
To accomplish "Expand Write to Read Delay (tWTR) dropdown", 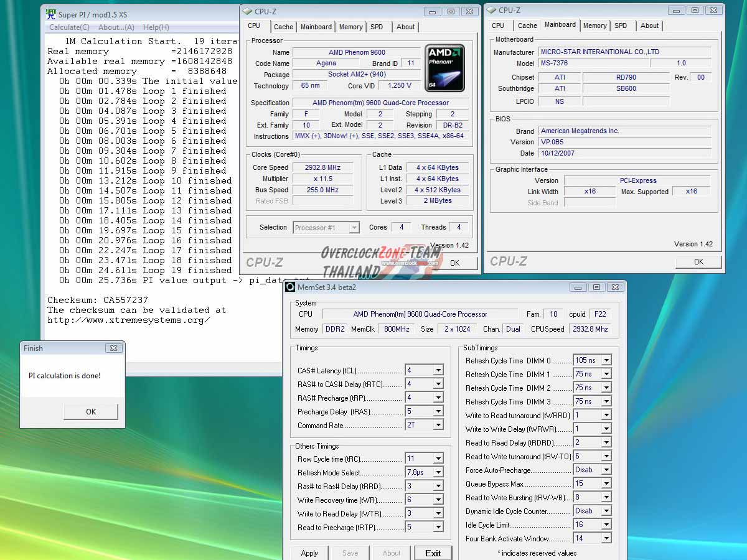I will [438, 513].
